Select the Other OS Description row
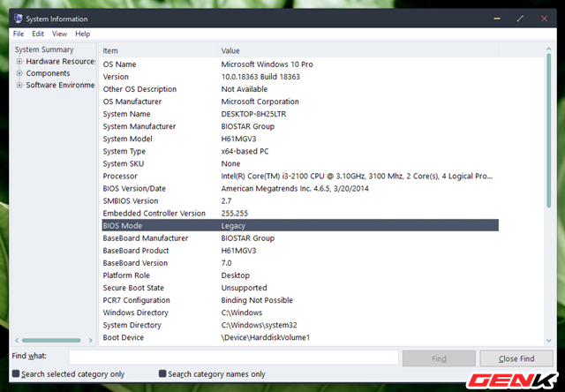 click(300, 89)
